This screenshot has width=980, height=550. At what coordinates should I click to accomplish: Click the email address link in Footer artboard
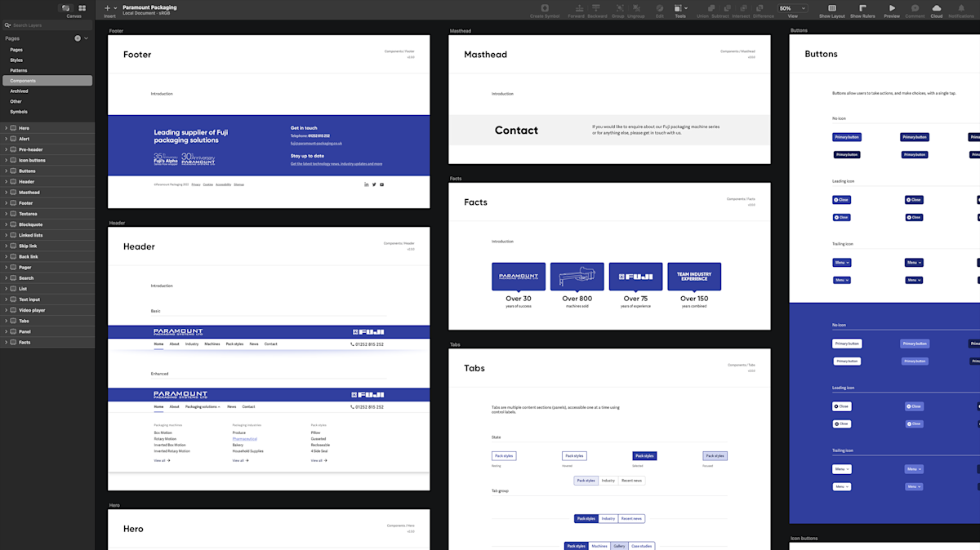tap(316, 143)
